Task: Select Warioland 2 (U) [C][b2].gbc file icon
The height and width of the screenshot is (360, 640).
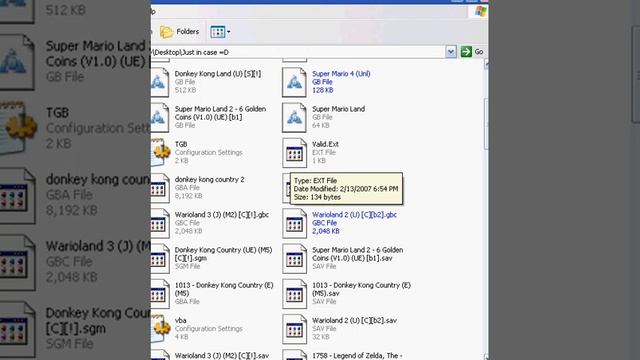Action: pyautogui.click(x=294, y=223)
